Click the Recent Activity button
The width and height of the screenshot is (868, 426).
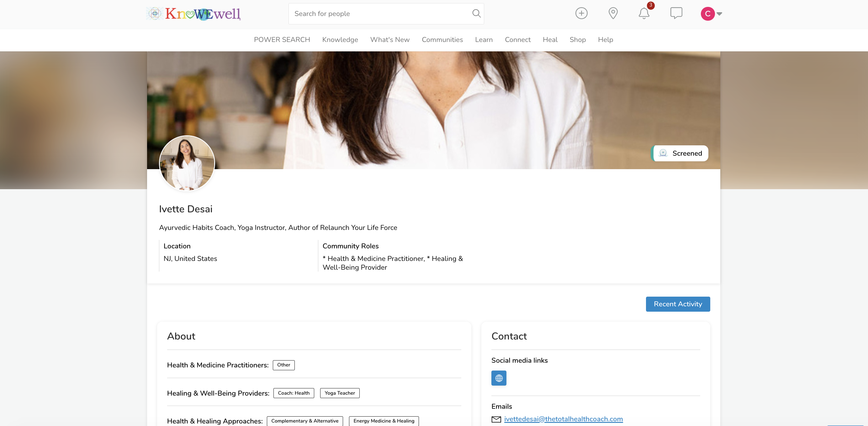pyautogui.click(x=678, y=304)
